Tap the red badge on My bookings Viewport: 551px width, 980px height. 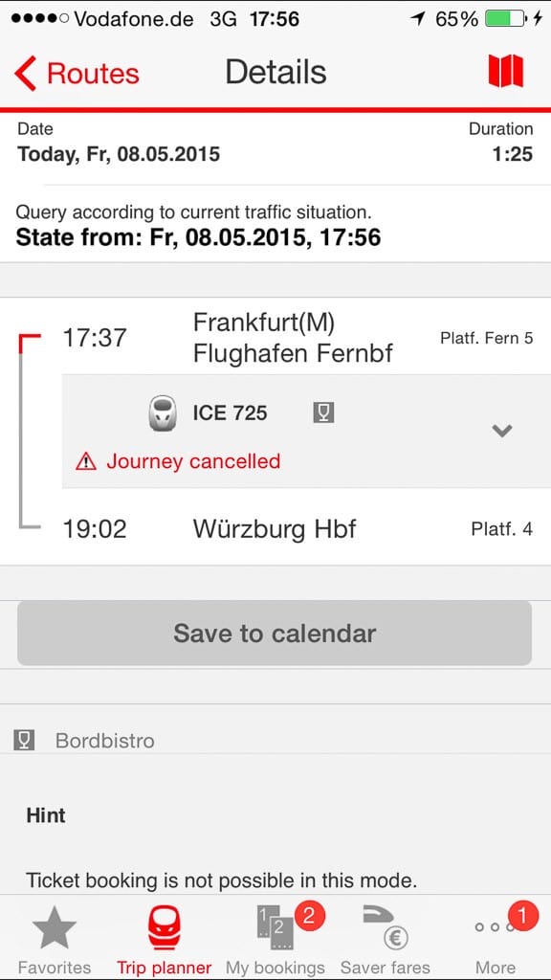pos(308,917)
